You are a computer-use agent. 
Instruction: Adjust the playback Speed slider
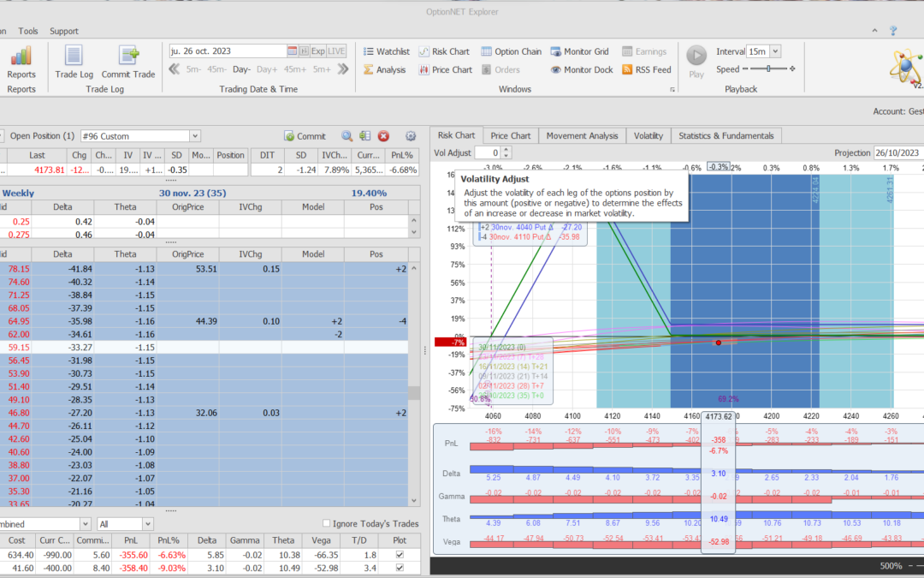770,69
